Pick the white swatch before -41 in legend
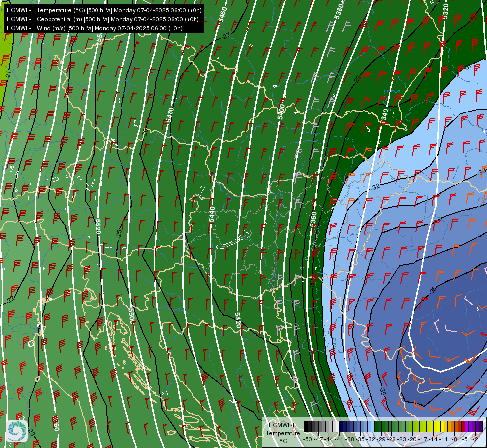Image resolution: width=487 pixels, height=448 pixels. pyautogui.click(x=338, y=426)
